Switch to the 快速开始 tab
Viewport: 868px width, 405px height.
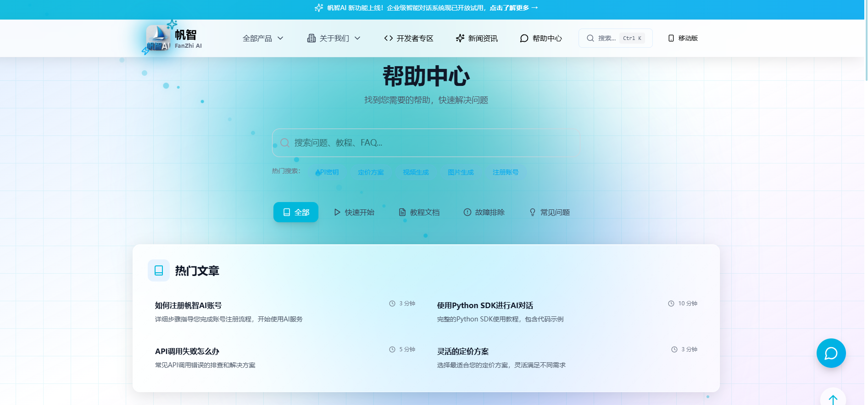354,212
